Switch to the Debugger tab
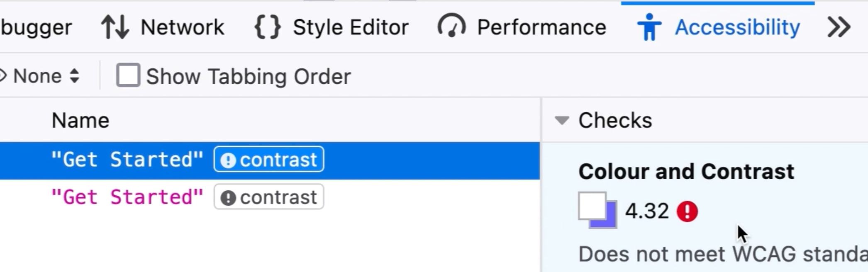This screenshot has height=272, width=868. click(37, 27)
